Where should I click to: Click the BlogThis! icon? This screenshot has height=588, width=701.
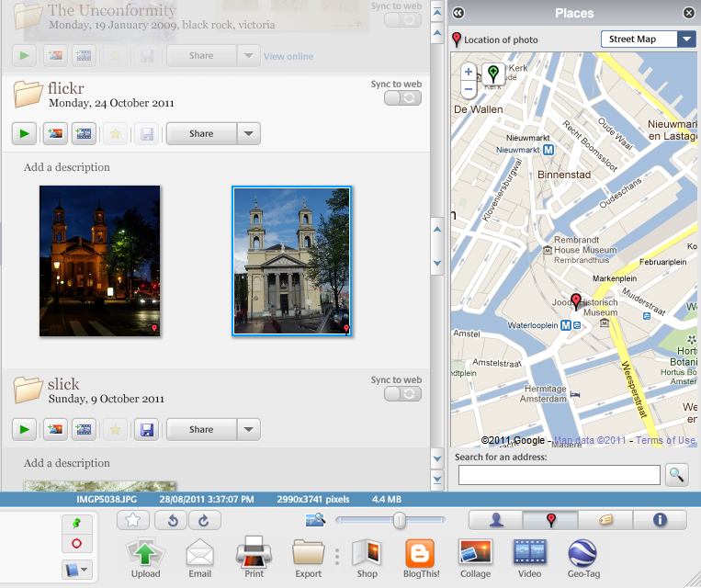420,553
